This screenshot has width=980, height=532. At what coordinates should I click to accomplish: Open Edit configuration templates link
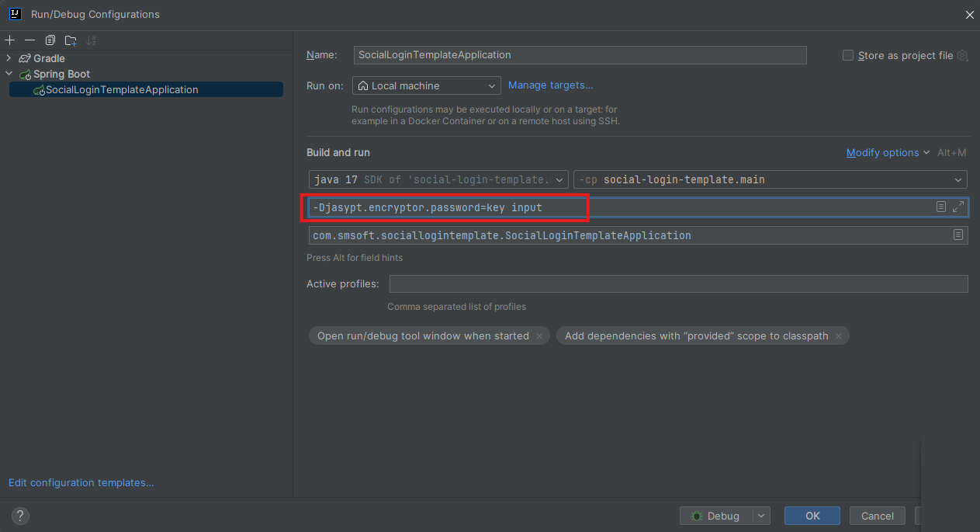[81, 482]
